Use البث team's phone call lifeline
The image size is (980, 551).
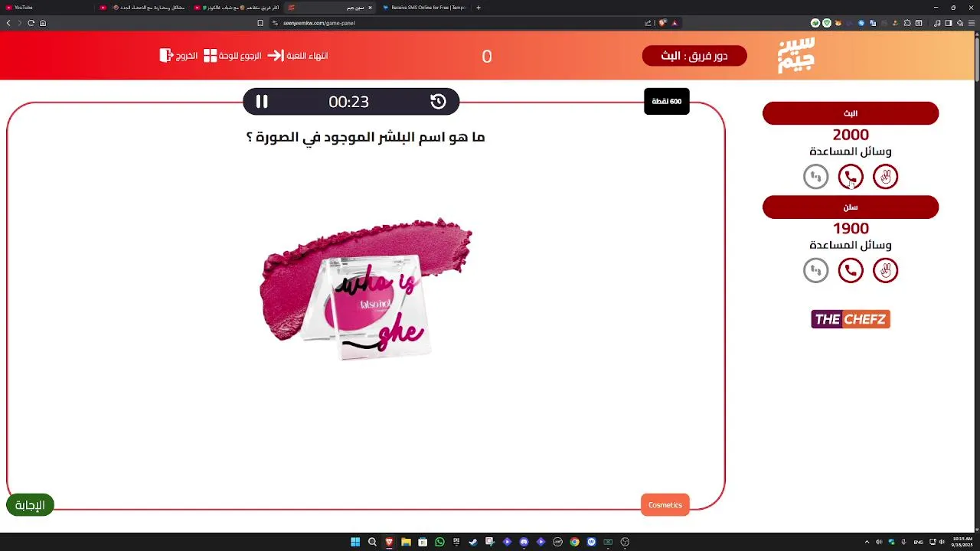(851, 177)
